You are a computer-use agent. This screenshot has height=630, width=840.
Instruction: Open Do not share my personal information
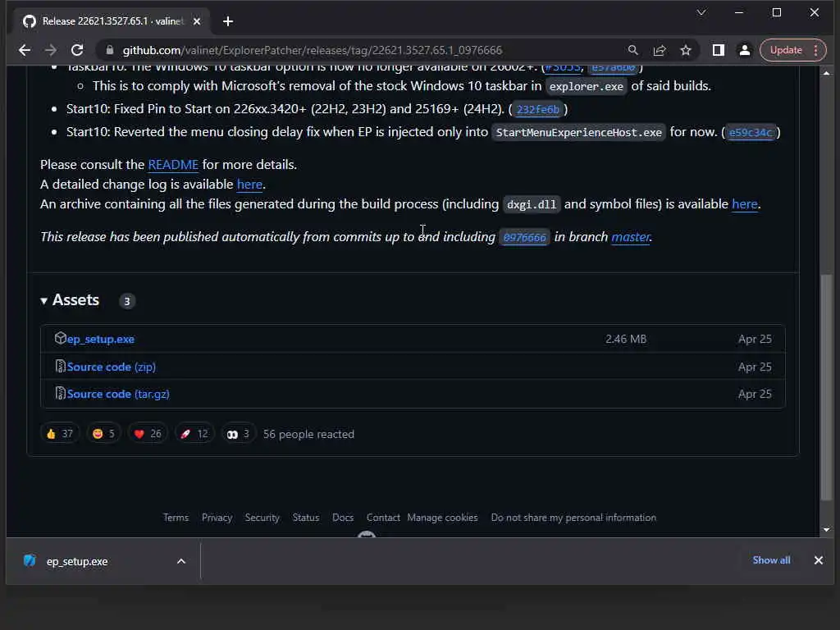tap(573, 518)
